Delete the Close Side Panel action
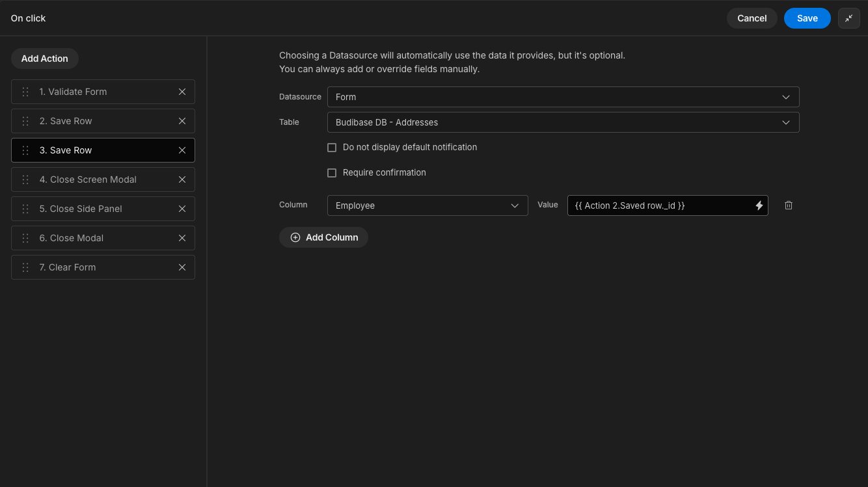 pos(182,209)
